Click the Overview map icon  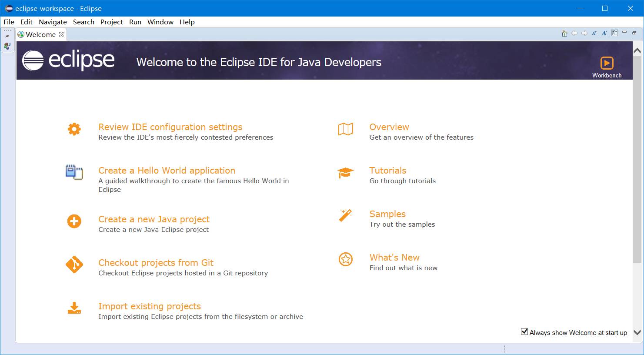point(346,129)
